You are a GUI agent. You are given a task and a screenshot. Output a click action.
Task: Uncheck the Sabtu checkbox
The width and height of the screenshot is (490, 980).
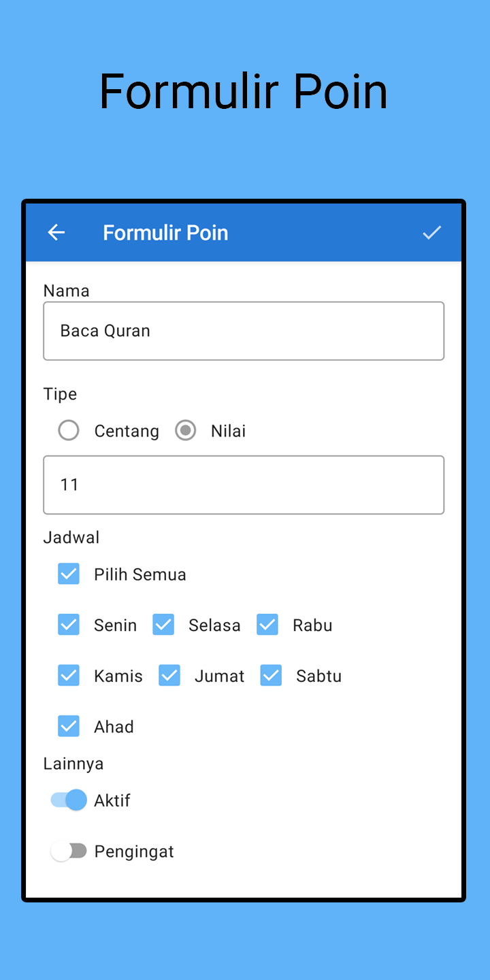pyautogui.click(x=271, y=676)
